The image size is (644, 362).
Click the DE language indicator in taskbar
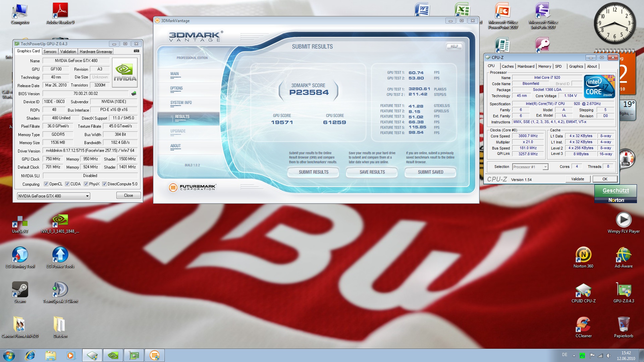[x=565, y=355]
